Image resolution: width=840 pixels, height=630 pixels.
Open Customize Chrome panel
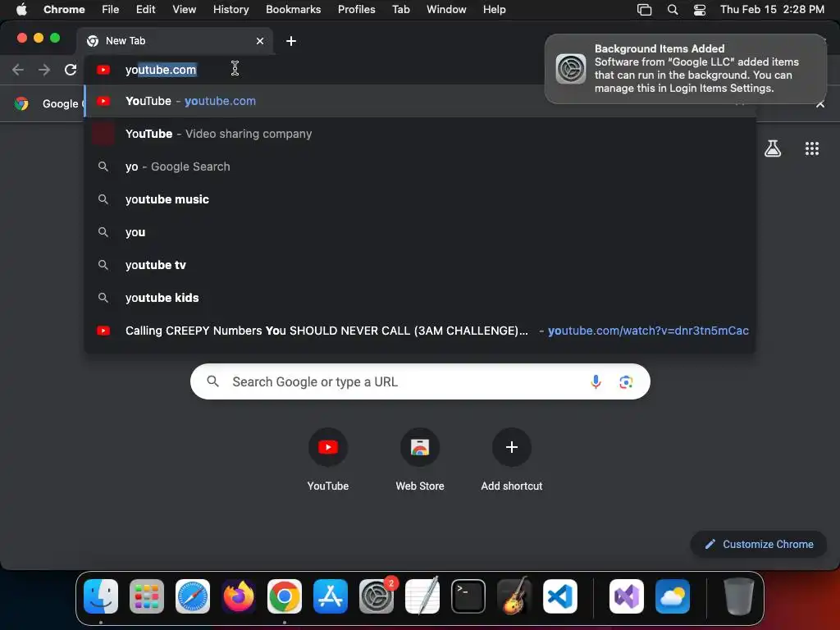click(759, 545)
